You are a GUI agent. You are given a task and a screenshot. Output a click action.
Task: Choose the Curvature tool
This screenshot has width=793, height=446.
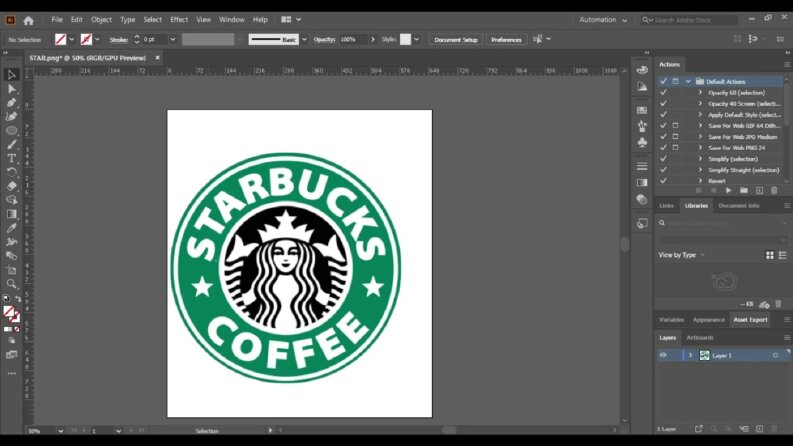coord(11,116)
